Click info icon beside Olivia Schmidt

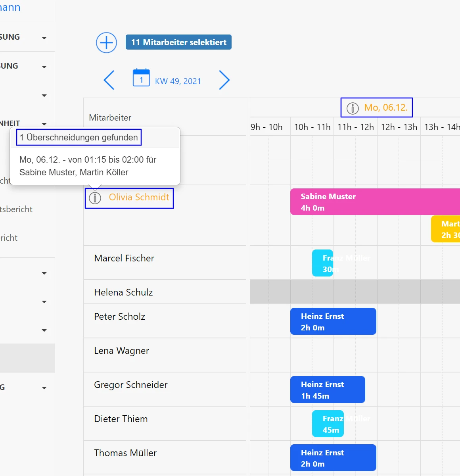click(x=95, y=198)
